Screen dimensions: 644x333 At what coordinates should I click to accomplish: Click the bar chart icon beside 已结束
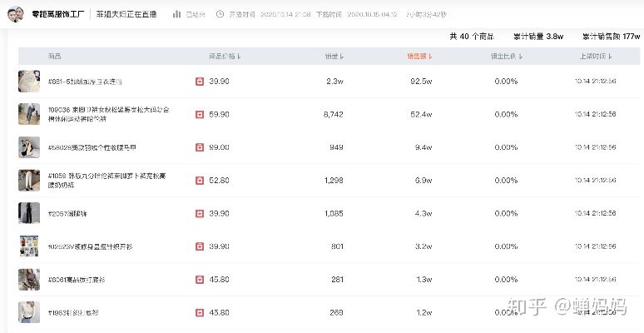coord(177,14)
